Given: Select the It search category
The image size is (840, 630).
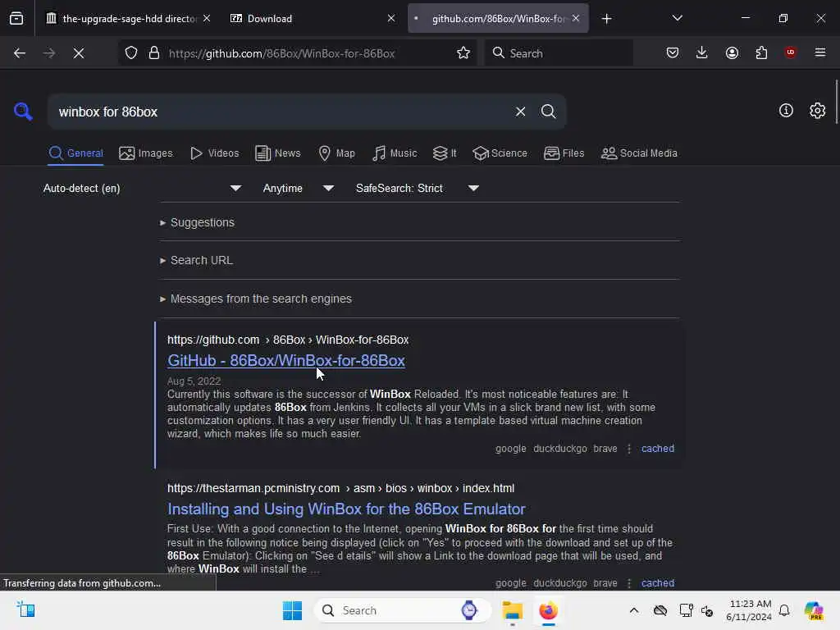Looking at the screenshot, I should click(x=445, y=153).
